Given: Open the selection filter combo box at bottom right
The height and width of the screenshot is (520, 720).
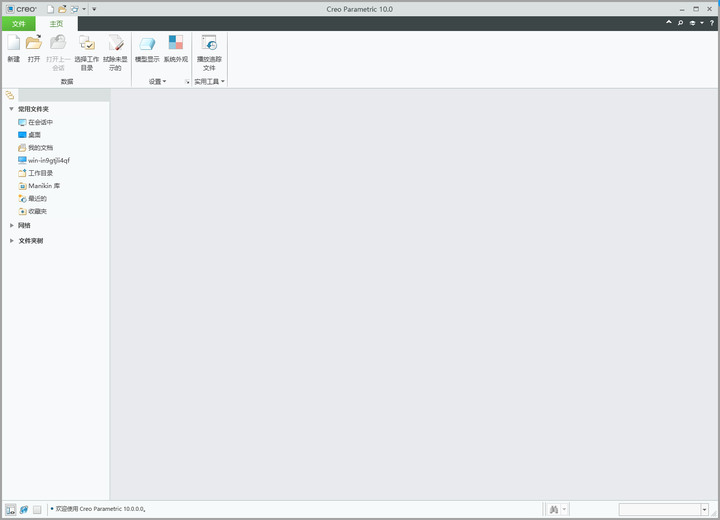Looking at the screenshot, I should [x=664, y=509].
